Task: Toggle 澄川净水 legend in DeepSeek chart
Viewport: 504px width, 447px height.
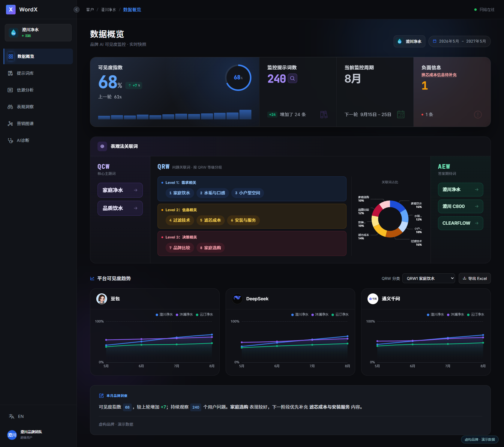Action: (300, 315)
